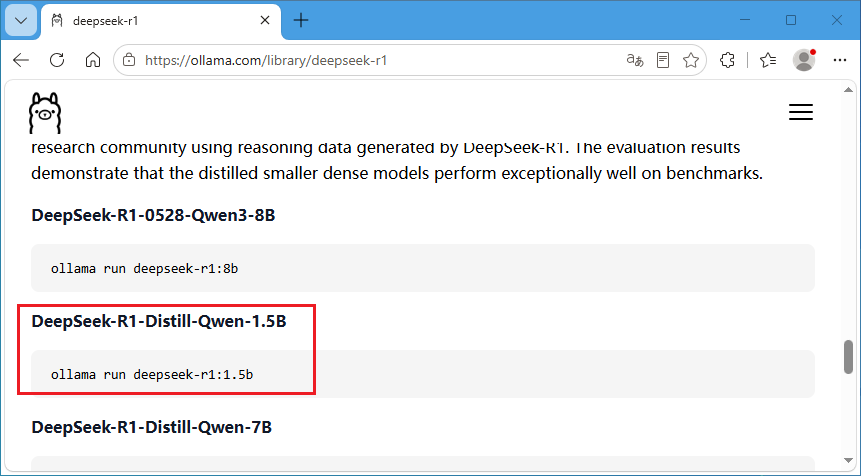Select the deepseek-r1 browser tab
The width and height of the screenshot is (861, 476).
[161, 21]
